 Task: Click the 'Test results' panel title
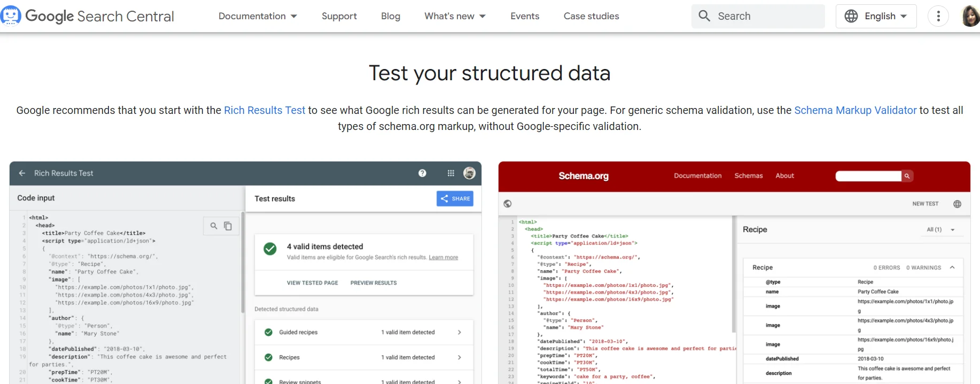275,198
